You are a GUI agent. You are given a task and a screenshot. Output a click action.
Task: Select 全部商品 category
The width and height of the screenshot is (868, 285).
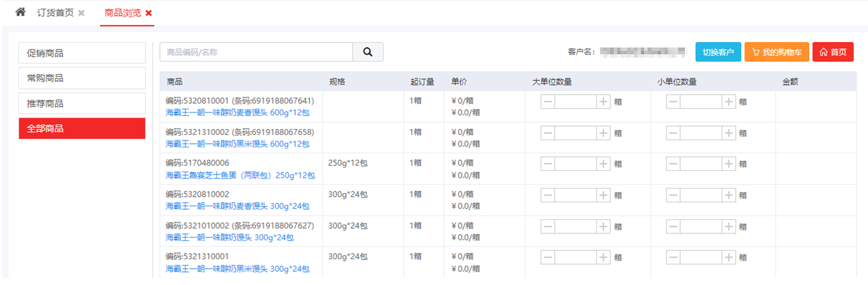click(82, 128)
